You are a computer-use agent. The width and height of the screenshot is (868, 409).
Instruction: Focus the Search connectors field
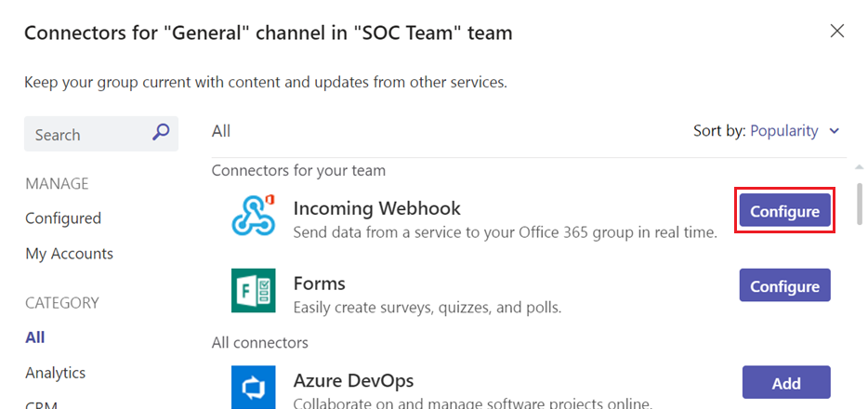tap(101, 133)
